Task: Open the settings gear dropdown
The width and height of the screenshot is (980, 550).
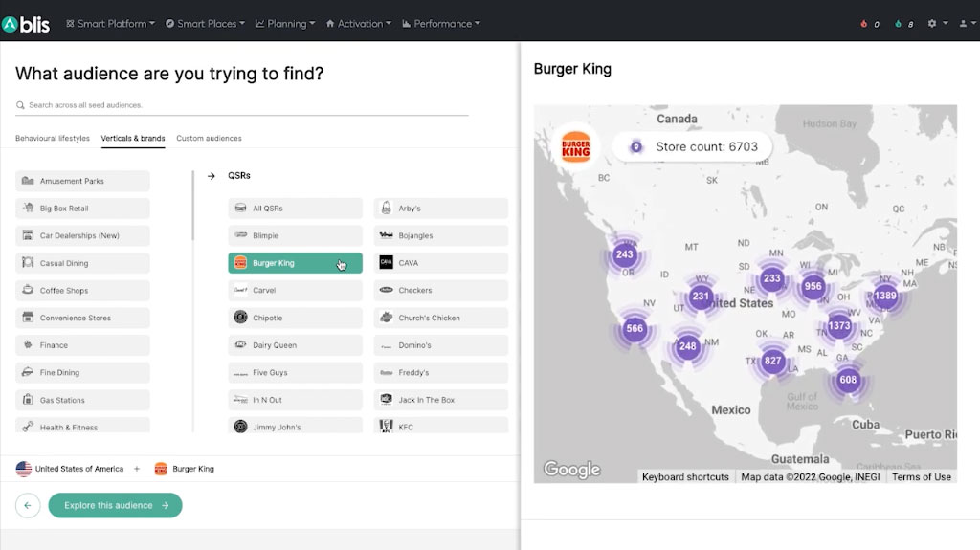Action: (938, 23)
